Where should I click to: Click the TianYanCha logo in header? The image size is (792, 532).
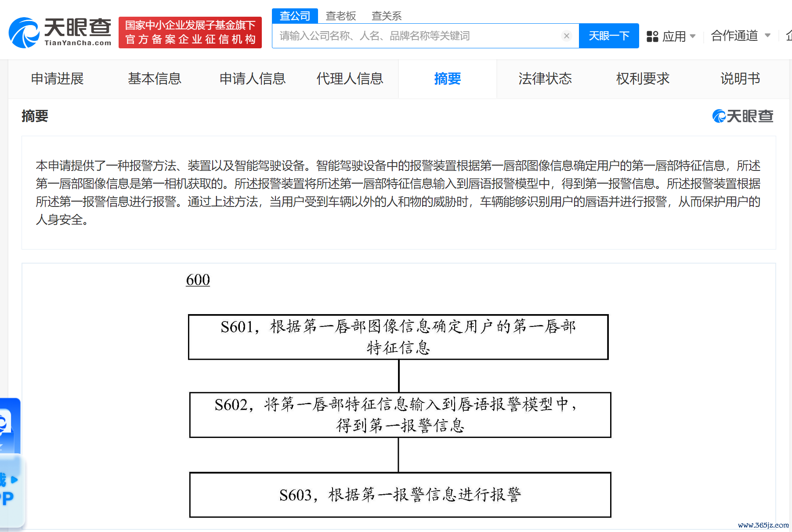[x=60, y=32]
